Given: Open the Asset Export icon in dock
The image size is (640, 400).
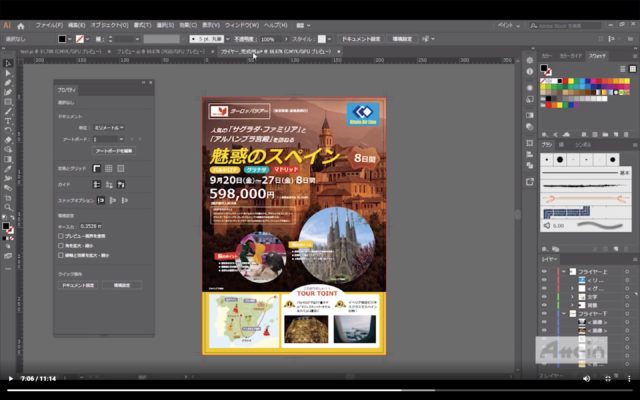Looking at the screenshot, I should (x=530, y=182).
